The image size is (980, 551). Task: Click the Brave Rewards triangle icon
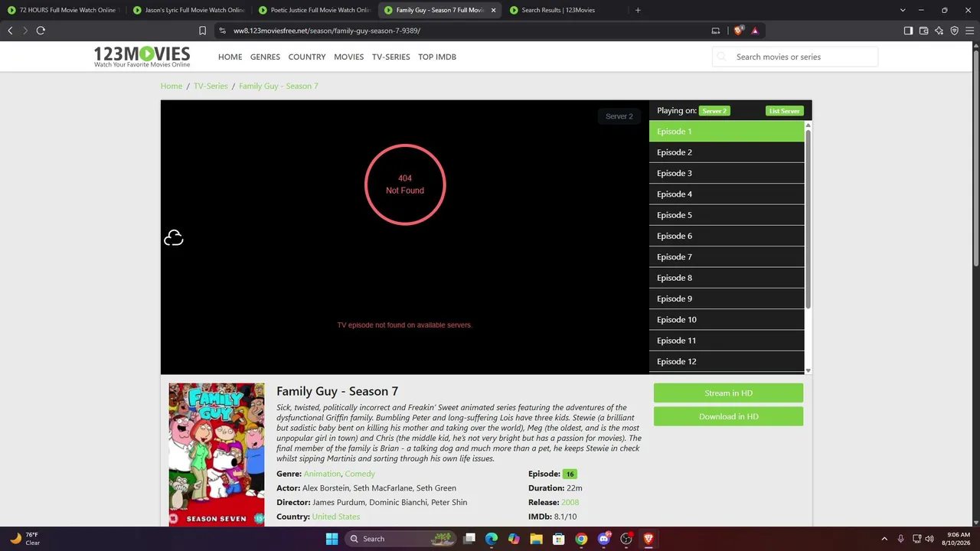click(755, 31)
